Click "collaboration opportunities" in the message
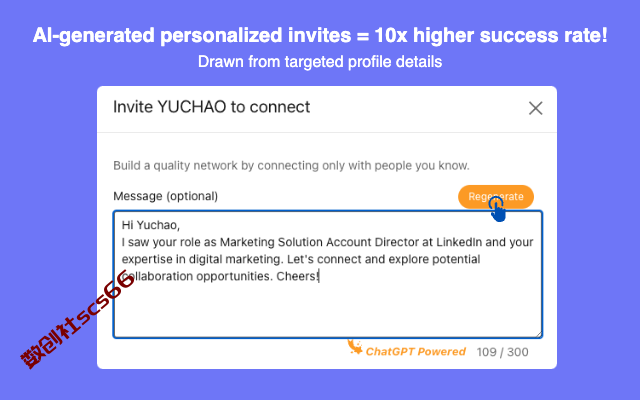640x400 pixels. tap(197, 276)
